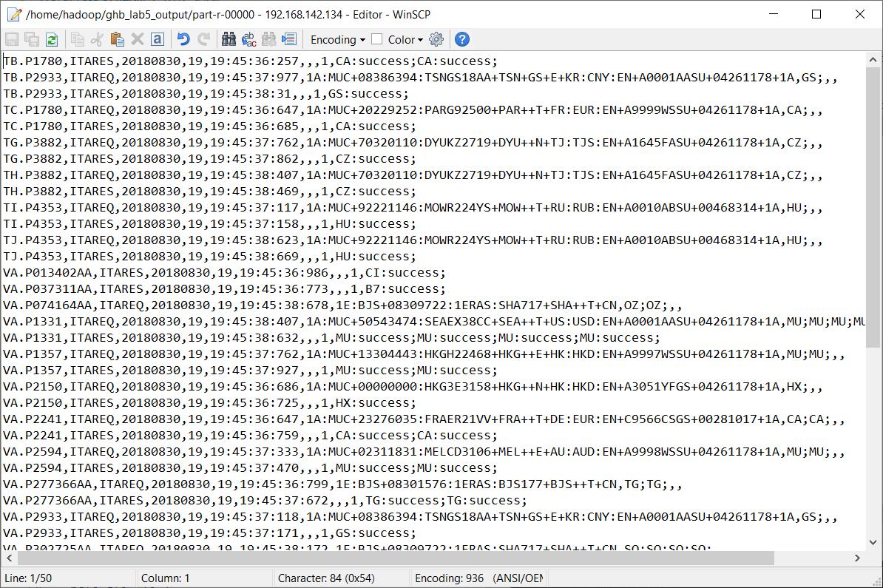Click the white text color swatch
Screen dimensions: 883x588
point(377,39)
